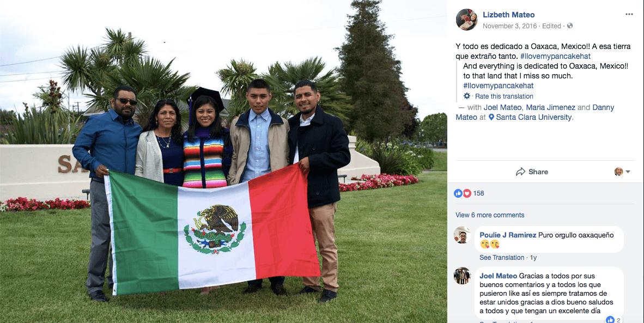Click the blue like reaction icon

[x=458, y=193]
